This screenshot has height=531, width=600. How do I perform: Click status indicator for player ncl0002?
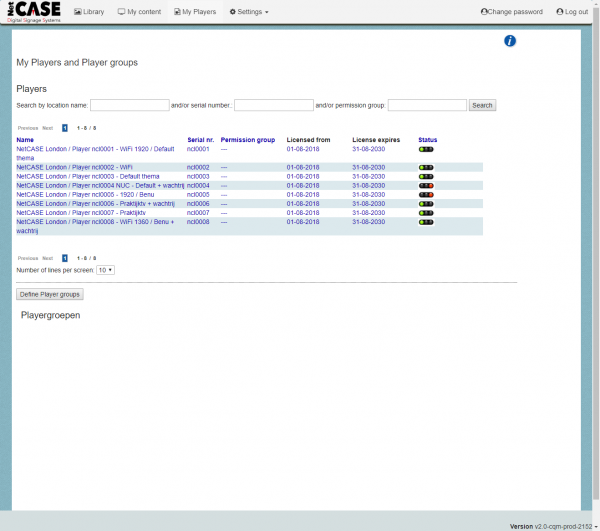click(x=426, y=168)
